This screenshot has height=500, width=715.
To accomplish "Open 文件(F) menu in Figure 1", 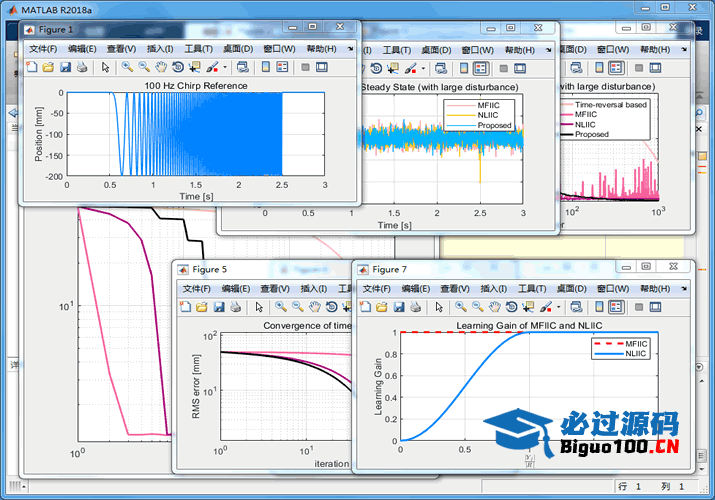I will tap(43, 49).
